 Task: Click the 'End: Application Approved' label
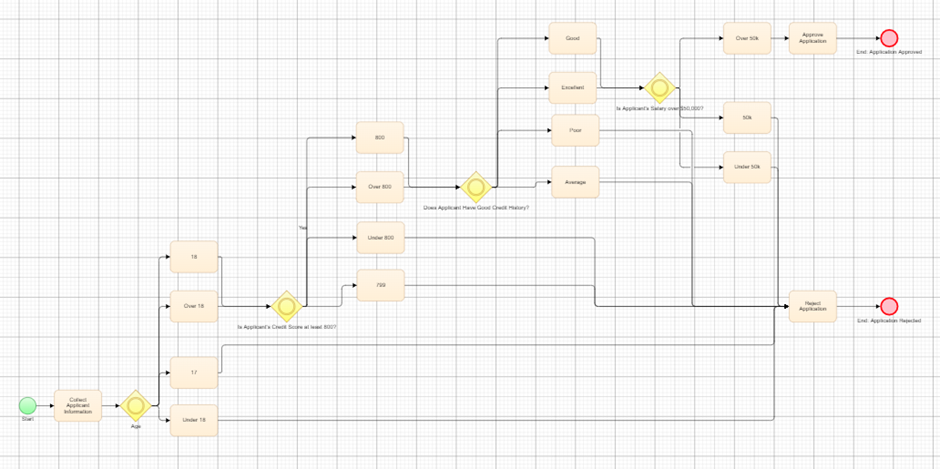click(889, 52)
